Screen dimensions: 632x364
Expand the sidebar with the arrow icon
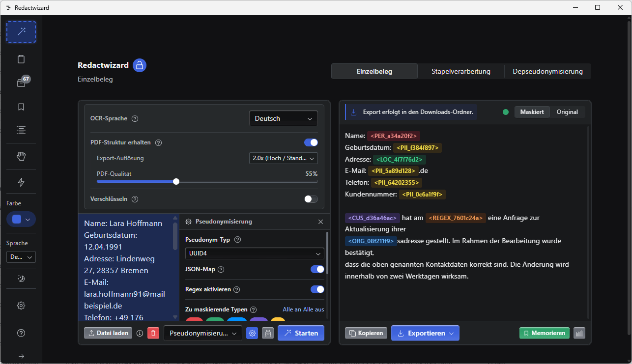pos(21,356)
